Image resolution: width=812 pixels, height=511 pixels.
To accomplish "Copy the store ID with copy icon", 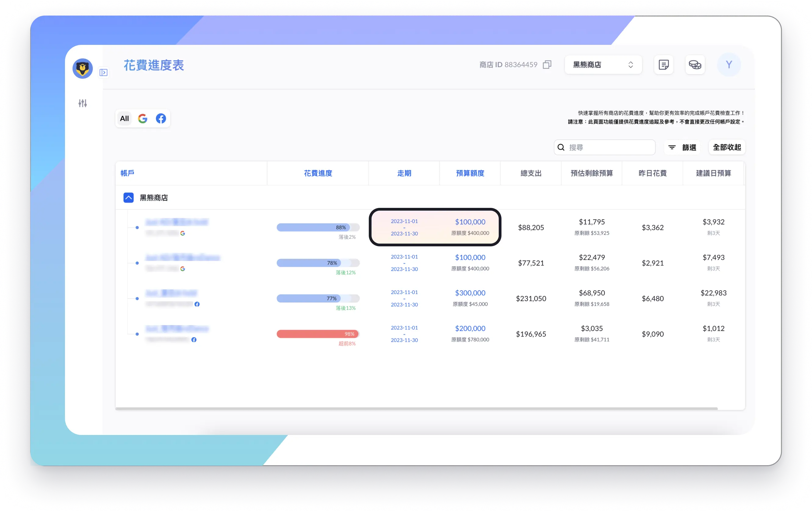I will point(547,64).
